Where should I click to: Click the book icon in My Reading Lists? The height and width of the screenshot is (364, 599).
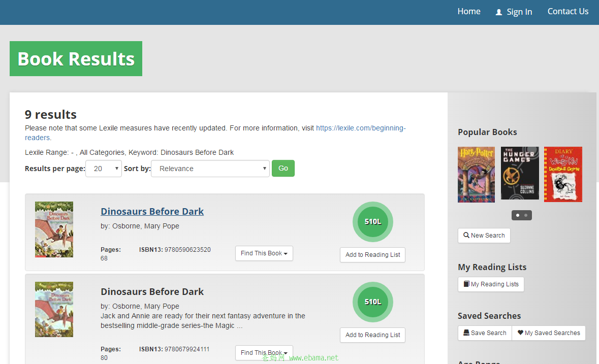pyautogui.click(x=466, y=284)
